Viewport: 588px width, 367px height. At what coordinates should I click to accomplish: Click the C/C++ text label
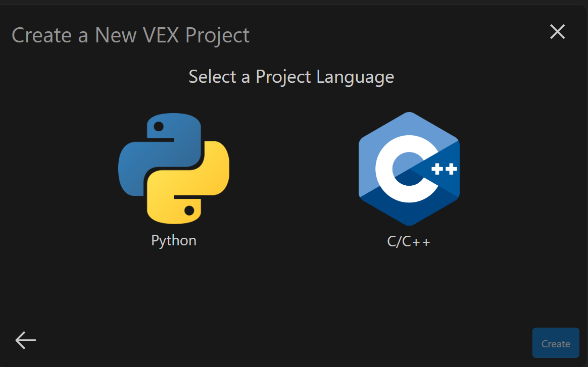[x=408, y=240]
